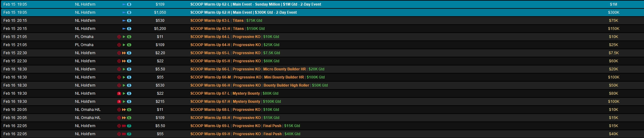Click the mystery bounty icon on Warm-Up 67-L row
Screen dimensions: 644x138
point(119,93)
